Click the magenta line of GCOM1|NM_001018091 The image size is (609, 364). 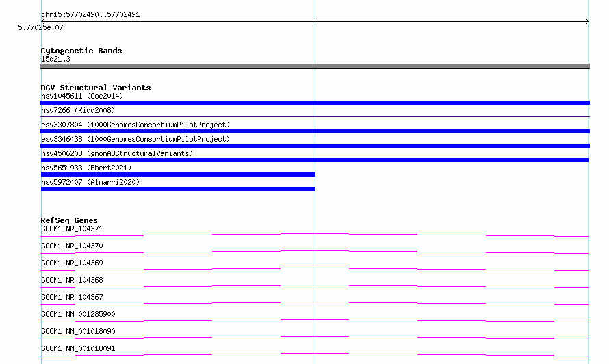[315, 354]
